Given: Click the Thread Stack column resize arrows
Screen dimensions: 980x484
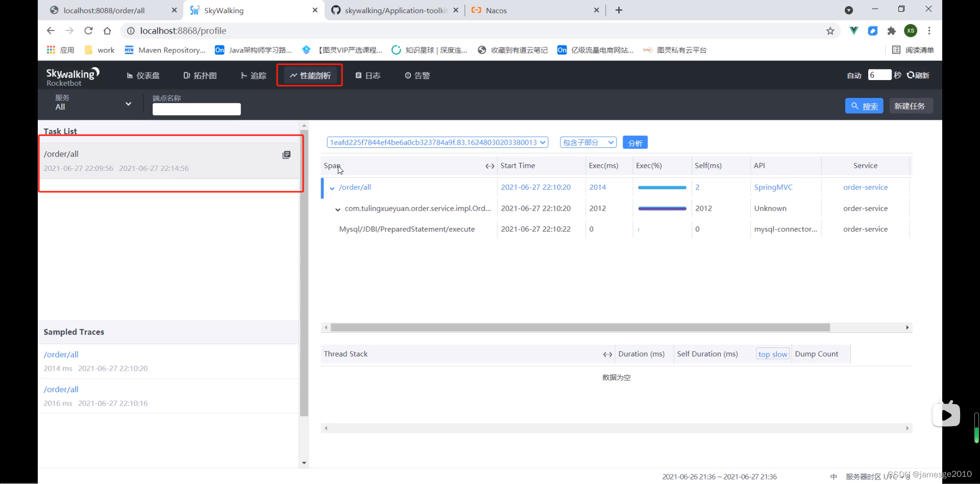Looking at the screenshot, I should click(607, 354).
